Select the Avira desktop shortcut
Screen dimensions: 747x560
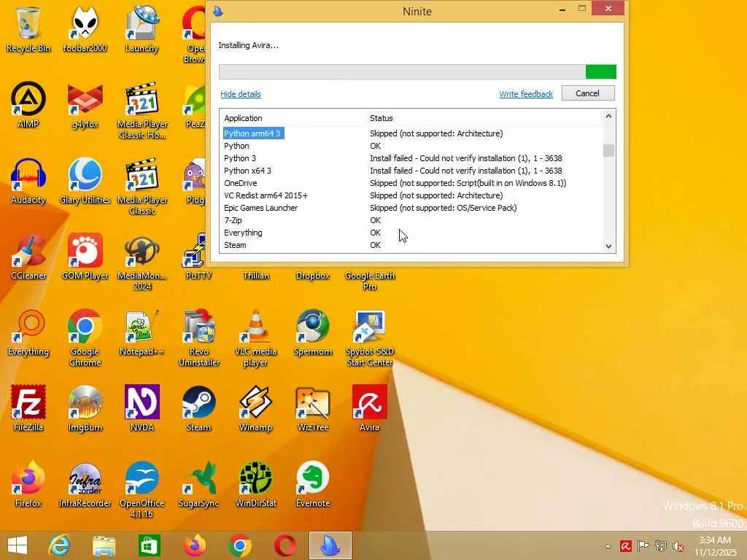(370, 408)
